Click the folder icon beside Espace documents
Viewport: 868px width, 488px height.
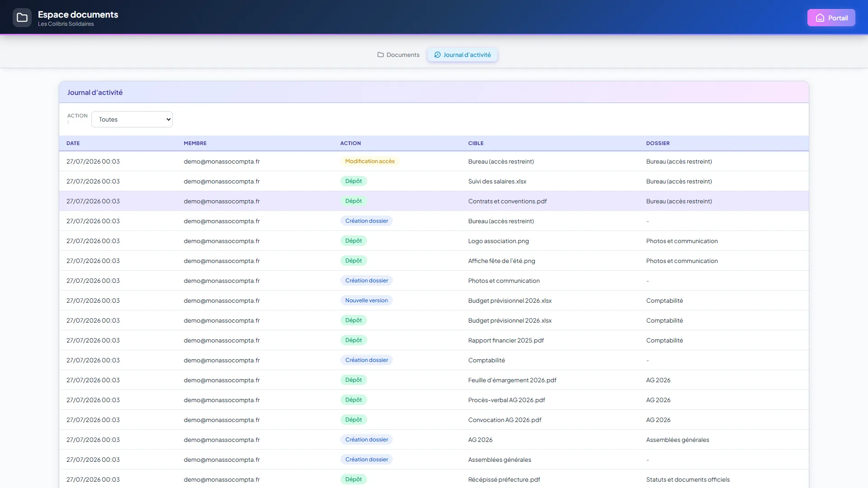click(22, 18)
